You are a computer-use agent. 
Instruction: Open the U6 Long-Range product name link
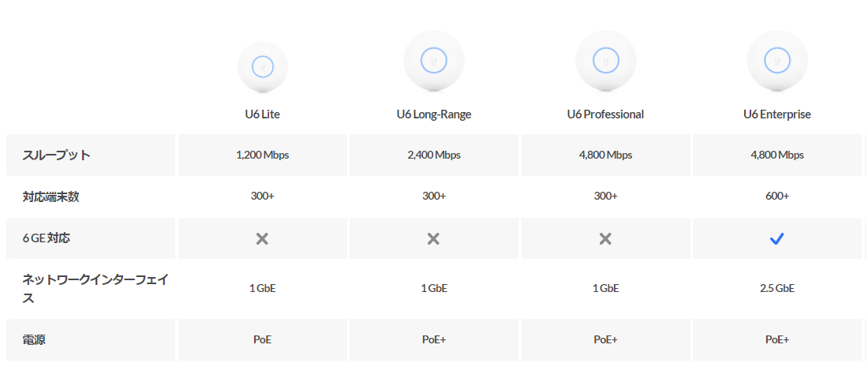pos(434,114)
